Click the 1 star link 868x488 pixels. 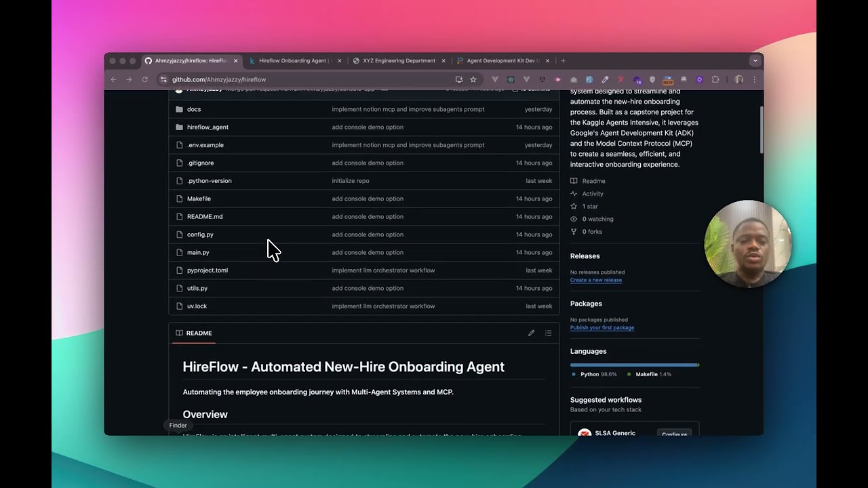pos(590,206)
